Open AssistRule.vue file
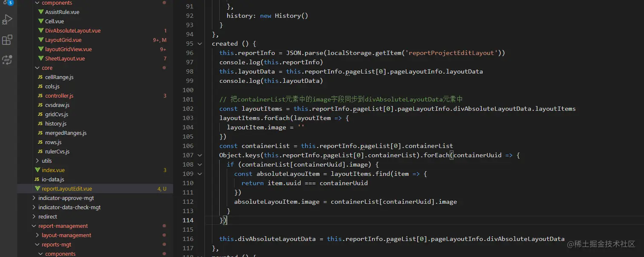Viewport: 644px width, 257px height. [x=62, y=12]
